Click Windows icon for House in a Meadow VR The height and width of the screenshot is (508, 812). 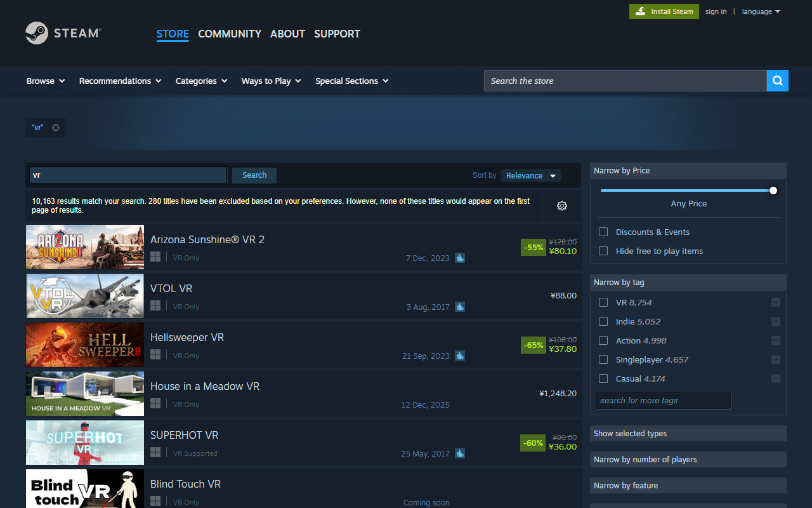point(155,403)
